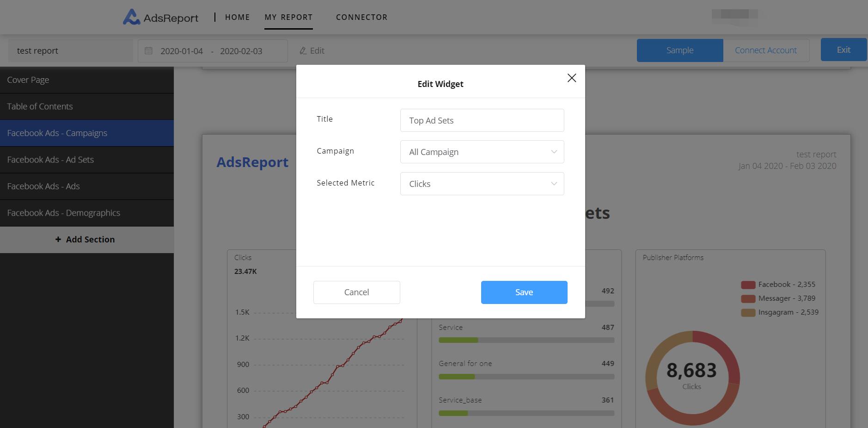Open the Selected Metric dropdown
This screenshot has width=868, height=428.
click(482, 184)
